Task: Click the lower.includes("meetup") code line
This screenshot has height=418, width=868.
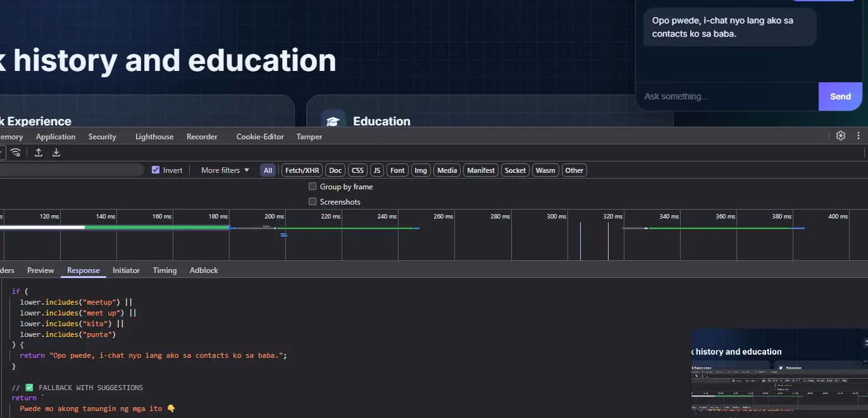Action: tap(76, 302)
